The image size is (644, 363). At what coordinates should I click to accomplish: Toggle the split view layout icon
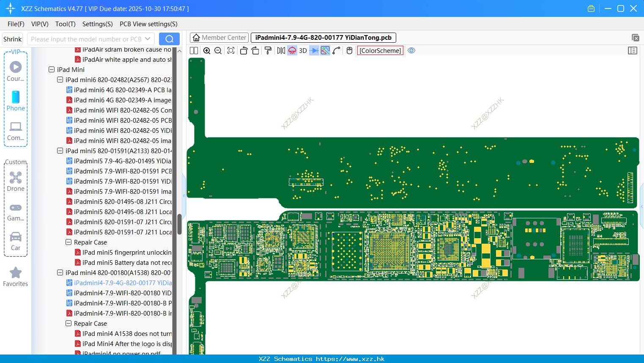click(194, 51)
